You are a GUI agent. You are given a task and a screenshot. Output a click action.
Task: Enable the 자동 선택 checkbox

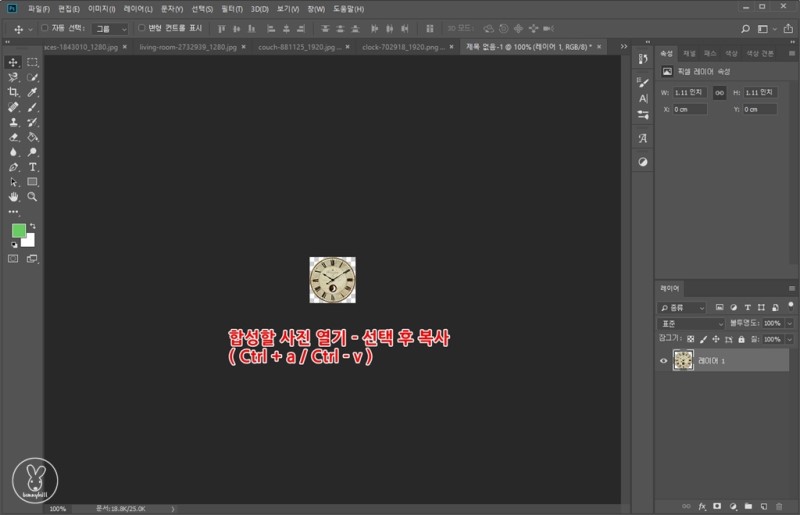45,28
